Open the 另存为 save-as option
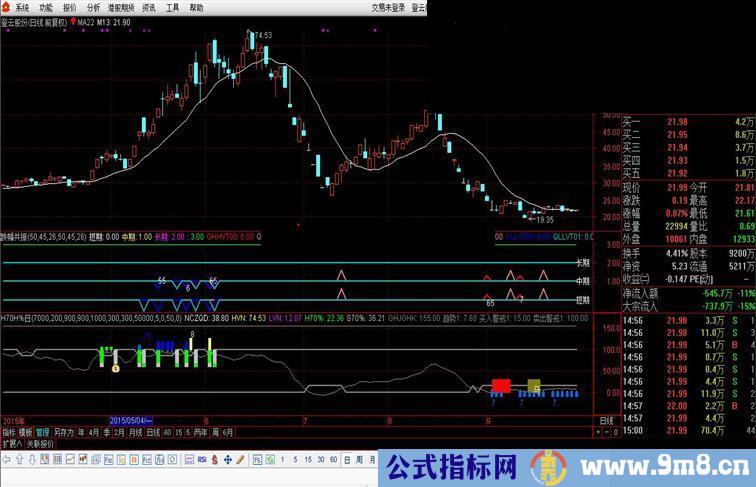Screen dimensions: 756x487 (x=64, y=433)
